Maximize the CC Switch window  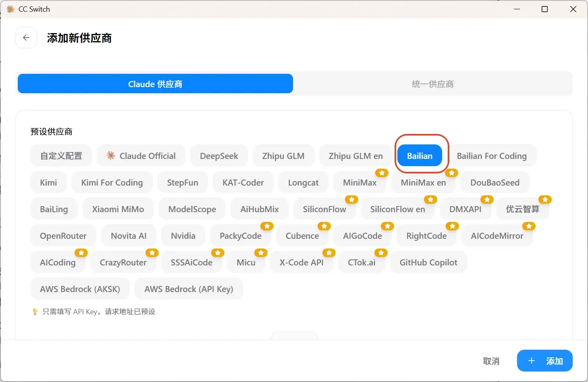[x=544, y=9]
